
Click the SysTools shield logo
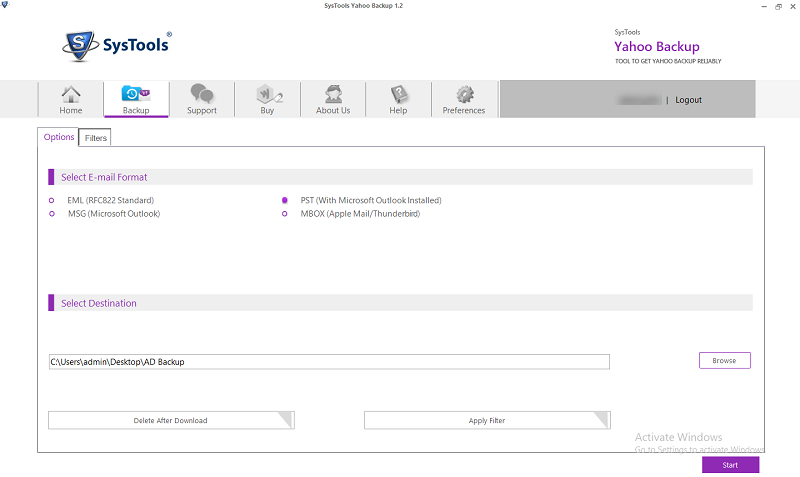point(80,46)
